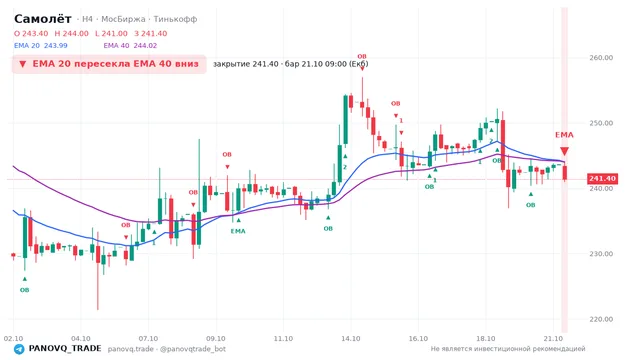Click the 230.00 price axis label
The height and width of the screenshot is (360, 640).
(x=601, y=253)
